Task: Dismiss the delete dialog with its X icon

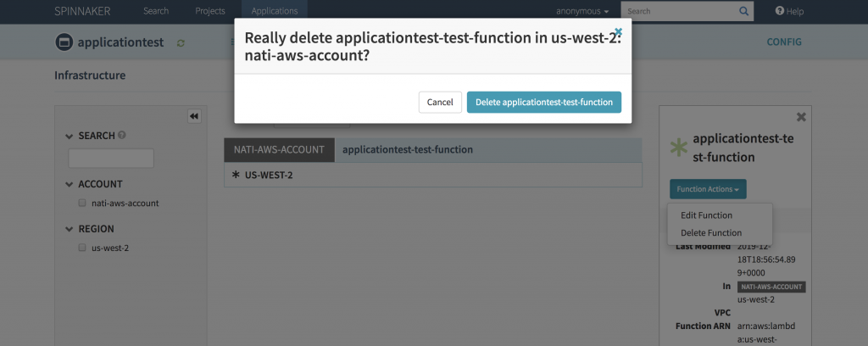Action: [618, 32]
